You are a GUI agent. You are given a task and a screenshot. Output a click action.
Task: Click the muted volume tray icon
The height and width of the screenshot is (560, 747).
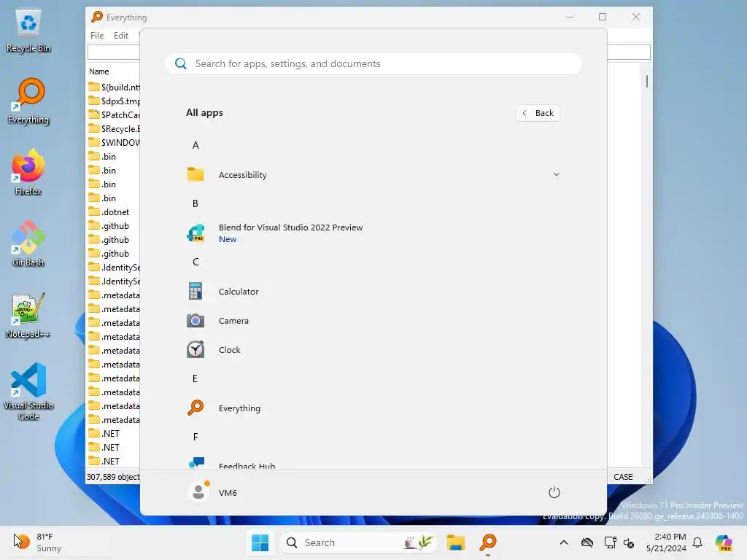(x=630, y=542)
